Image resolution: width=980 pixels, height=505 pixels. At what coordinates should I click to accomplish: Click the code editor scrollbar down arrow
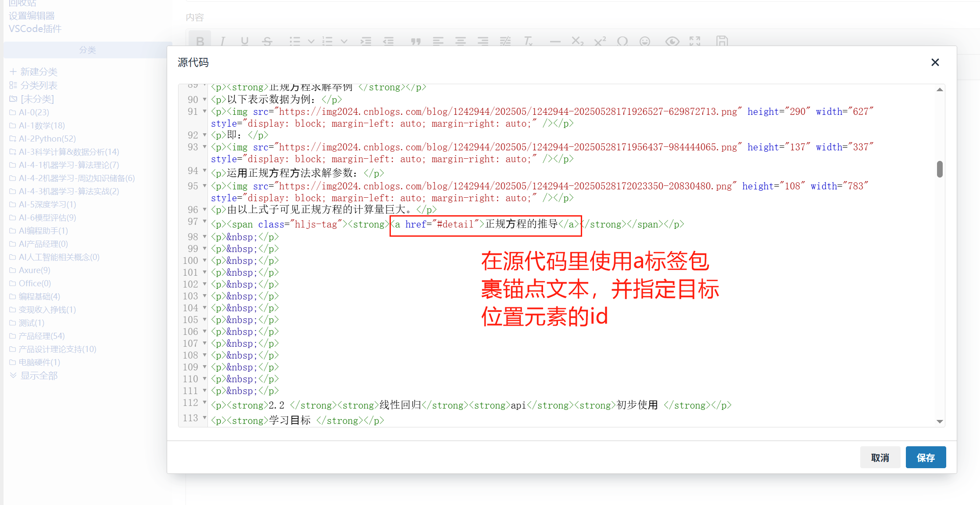[x=939, y=421]
